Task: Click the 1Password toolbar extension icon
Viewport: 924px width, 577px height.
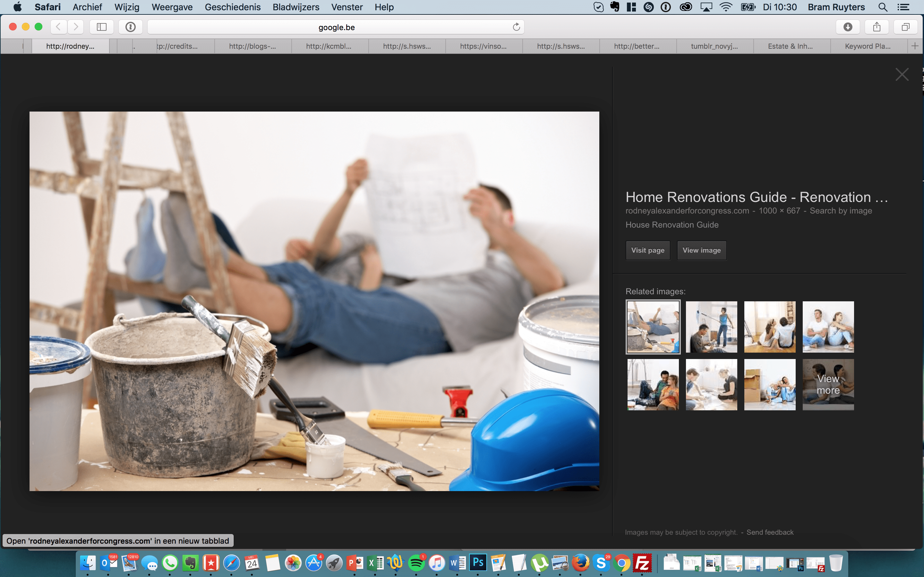Action: [x=131, y=27]
